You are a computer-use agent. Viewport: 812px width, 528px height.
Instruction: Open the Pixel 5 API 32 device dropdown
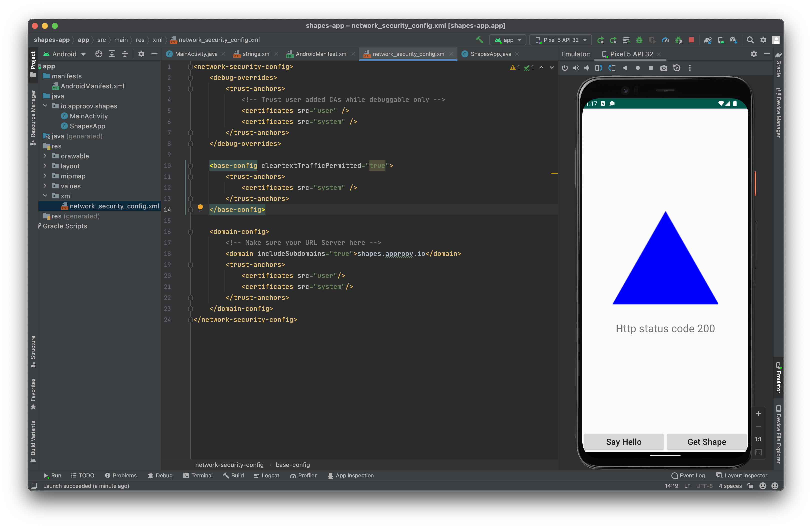point(560,40)
